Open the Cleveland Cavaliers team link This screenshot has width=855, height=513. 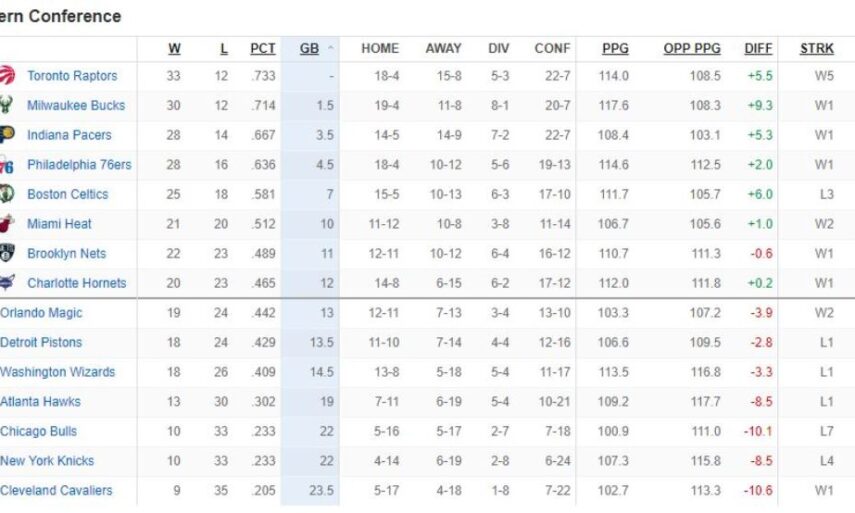click(x=56, y=491)
